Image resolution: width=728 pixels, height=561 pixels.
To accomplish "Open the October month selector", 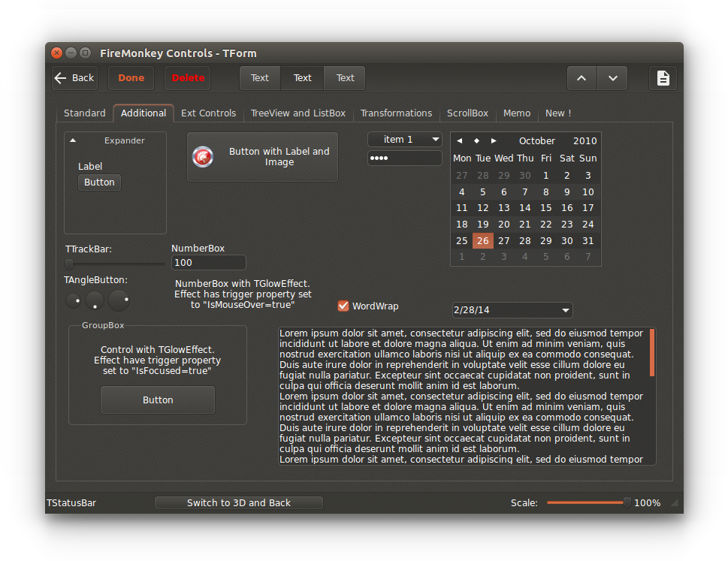I will point(536,140).
